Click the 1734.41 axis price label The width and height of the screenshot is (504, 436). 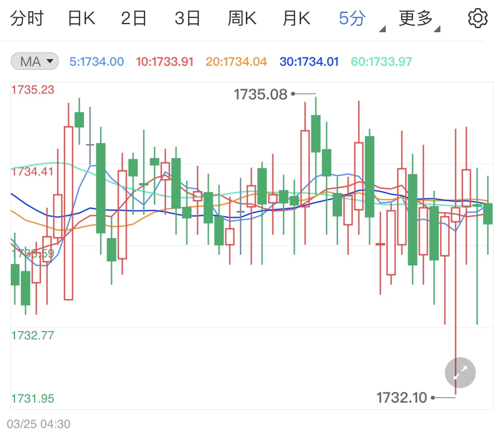click(33, 172)
